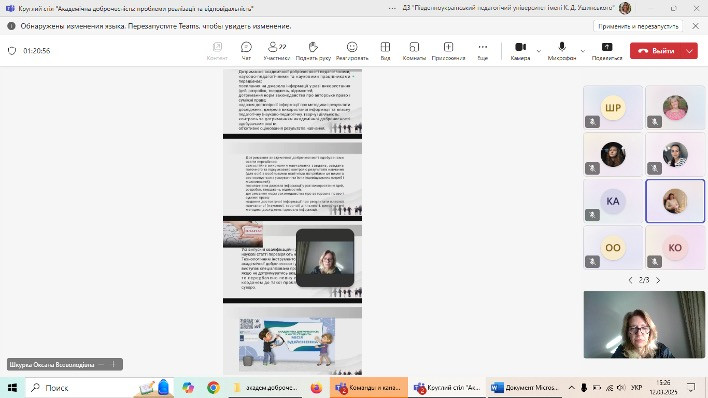Viewport: 708px width, 398px height.
Task: Click the muted mic icon on ШР tile
Action: tap(592, 122)
